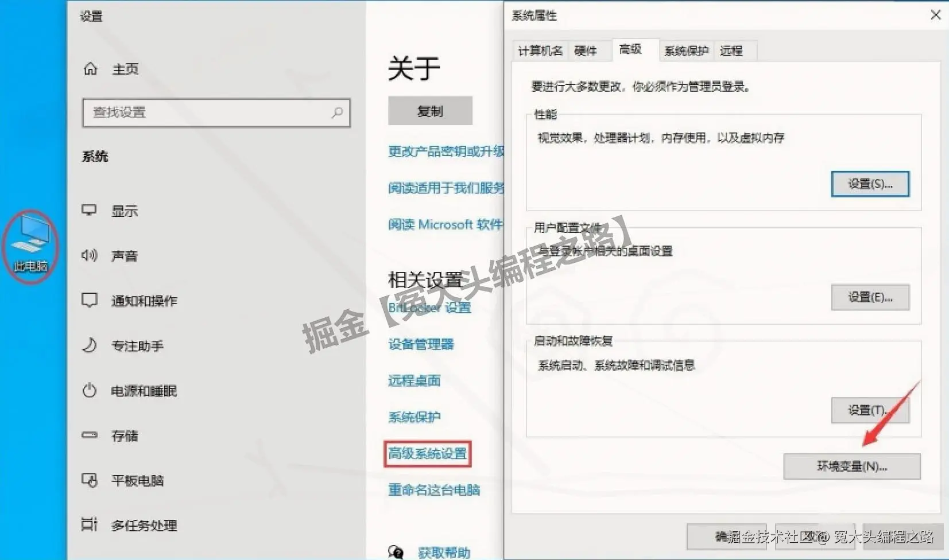Click the 通知和操作 sidebar icon

pyautogui.click(x=90, y=300)
